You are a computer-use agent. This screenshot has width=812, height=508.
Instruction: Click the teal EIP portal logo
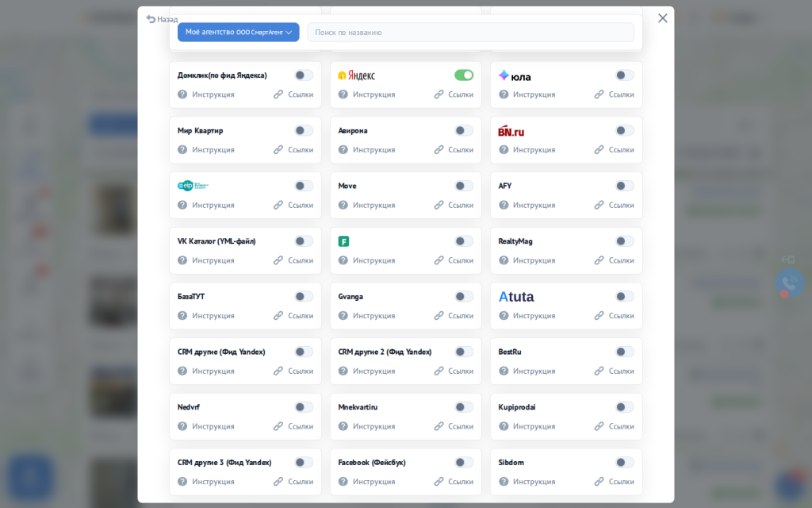193,186
